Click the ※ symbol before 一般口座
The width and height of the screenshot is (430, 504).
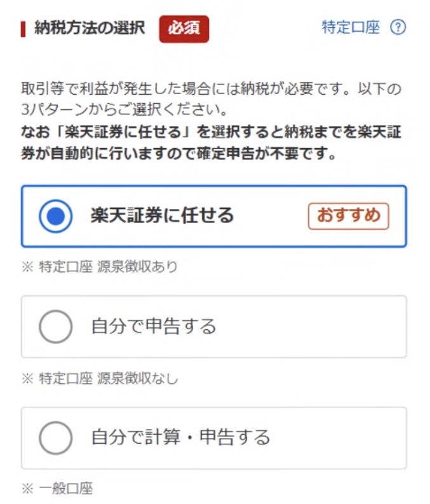click(27, 489)
